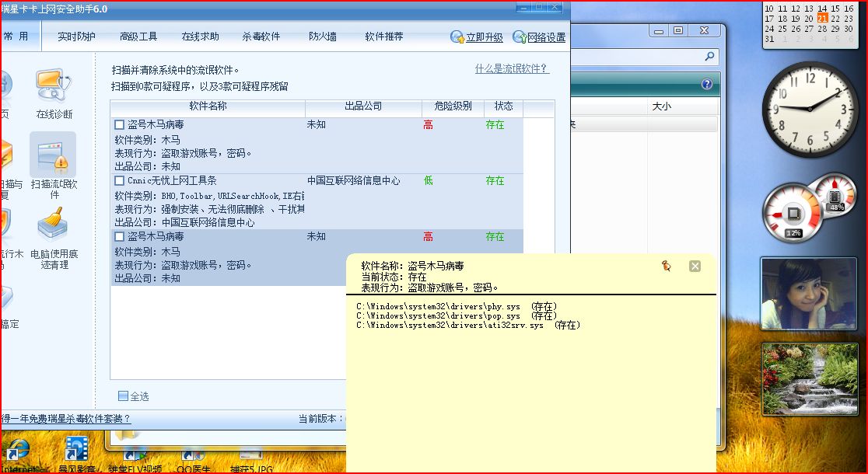Click phy.sys file path in popup
Image resolution: width=868 pixels, height=474 pixels.
[439, 306]
